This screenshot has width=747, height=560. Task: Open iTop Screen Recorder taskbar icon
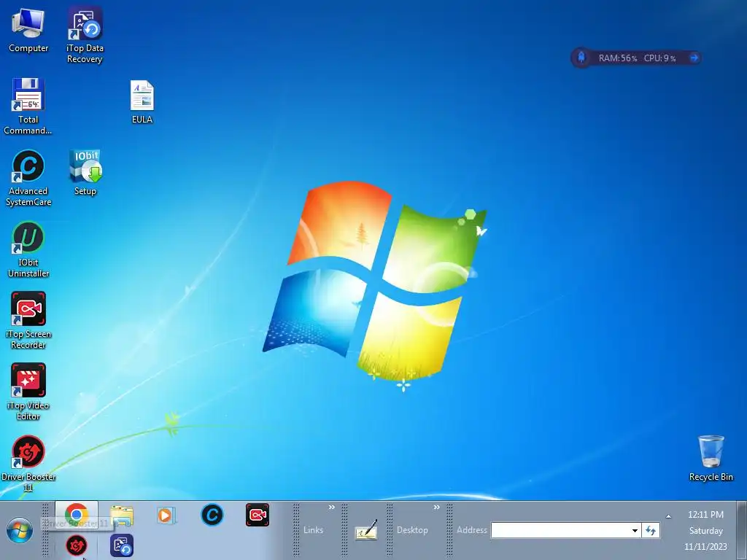click(258, 515)
